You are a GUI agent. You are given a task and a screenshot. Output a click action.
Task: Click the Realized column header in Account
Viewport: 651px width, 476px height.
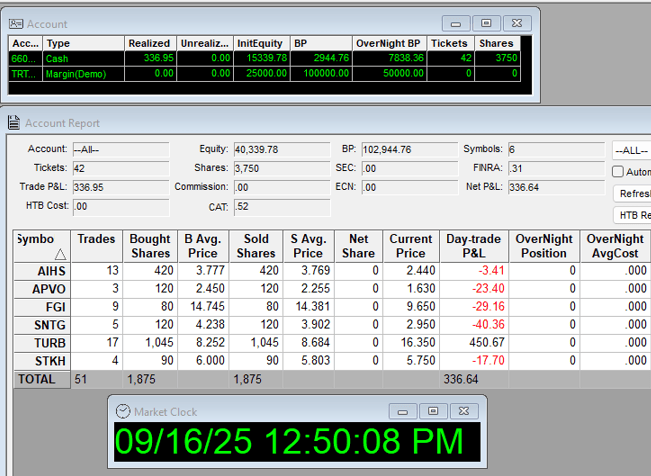149,44
